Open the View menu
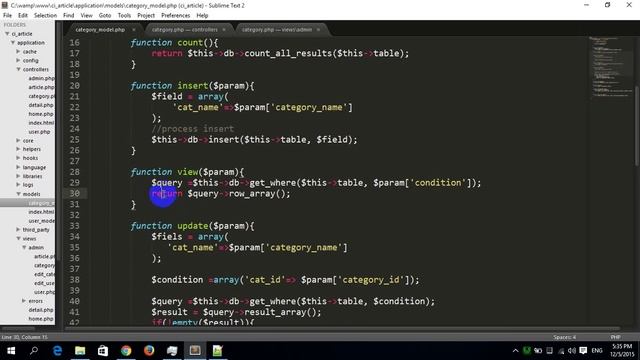This screenshot has height=360, width=640. click(87, 16)
